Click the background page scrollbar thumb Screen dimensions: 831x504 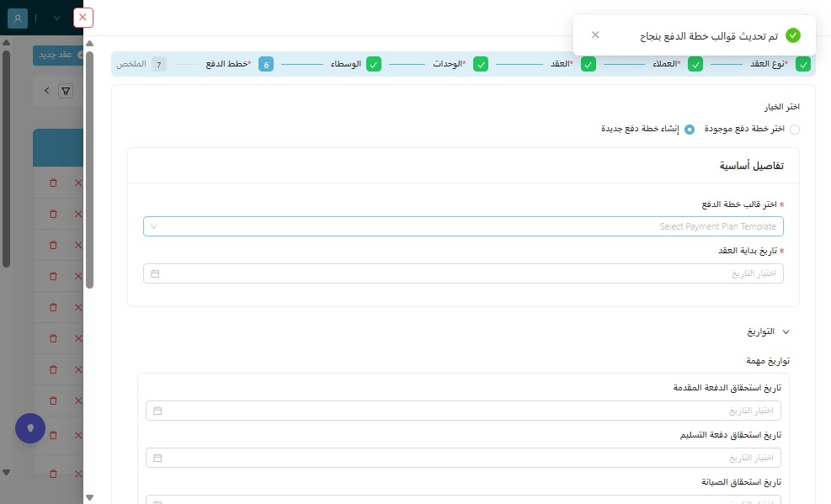[7, 158]
